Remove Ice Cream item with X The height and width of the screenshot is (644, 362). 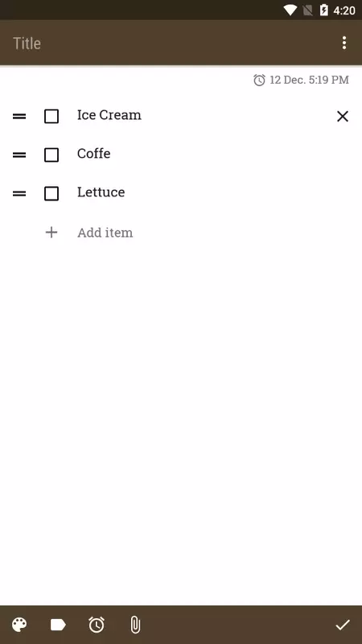click(x=343, y=117)
